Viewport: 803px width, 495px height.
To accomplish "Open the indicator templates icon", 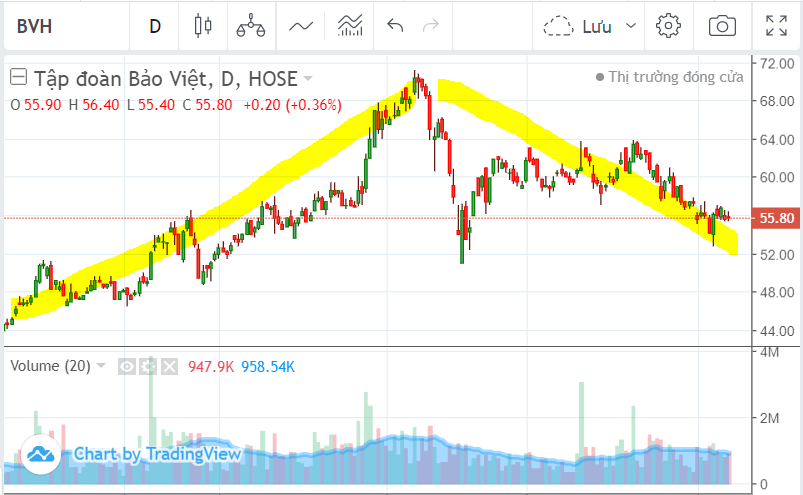I will 349,26.
